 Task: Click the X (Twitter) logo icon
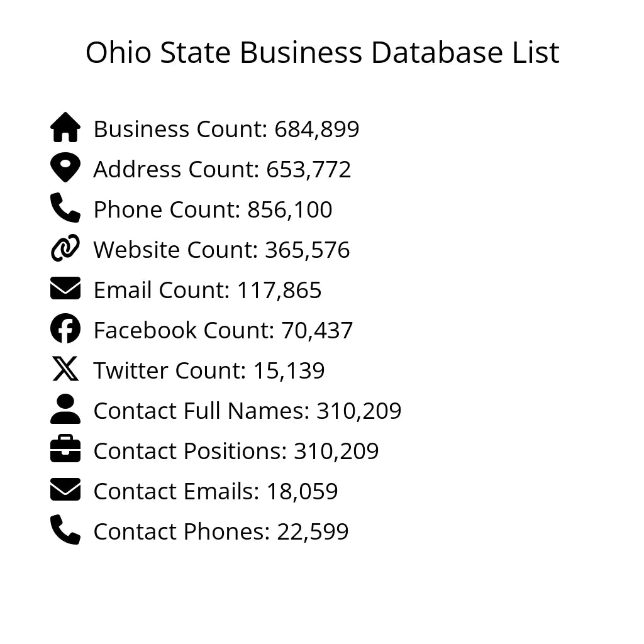[x=65, y=369]
